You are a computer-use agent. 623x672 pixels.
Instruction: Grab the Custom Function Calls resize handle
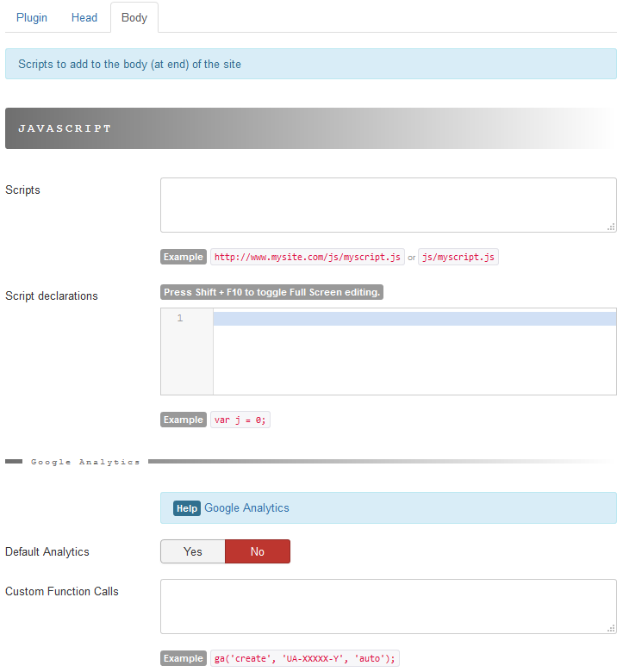(x=611, y=628)
